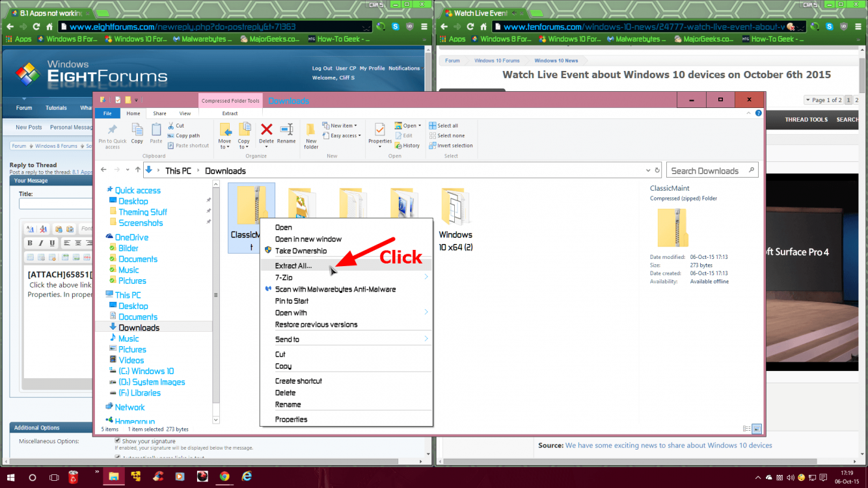
Task: Click the Search Downloads field
Action: click(712, 170)
